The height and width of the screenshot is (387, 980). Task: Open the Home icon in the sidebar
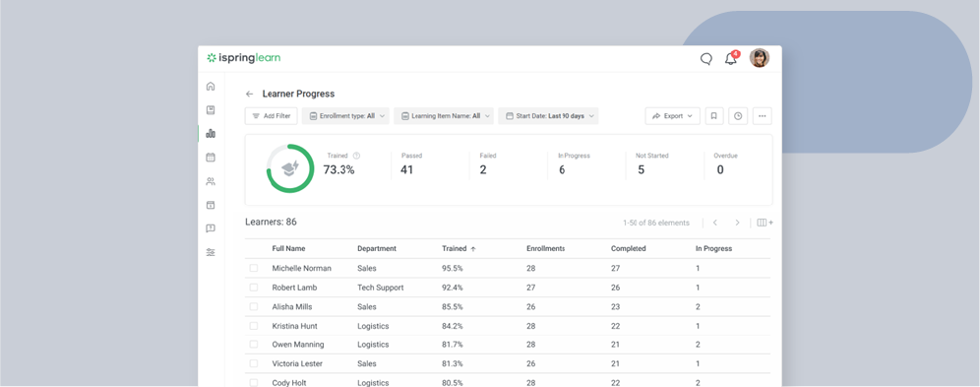(x=211, y=87)
